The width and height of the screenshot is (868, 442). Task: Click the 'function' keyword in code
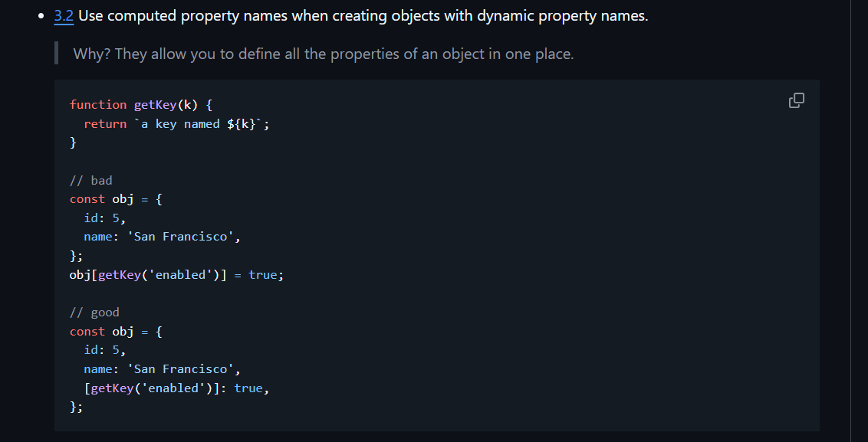tap(98, 105)
